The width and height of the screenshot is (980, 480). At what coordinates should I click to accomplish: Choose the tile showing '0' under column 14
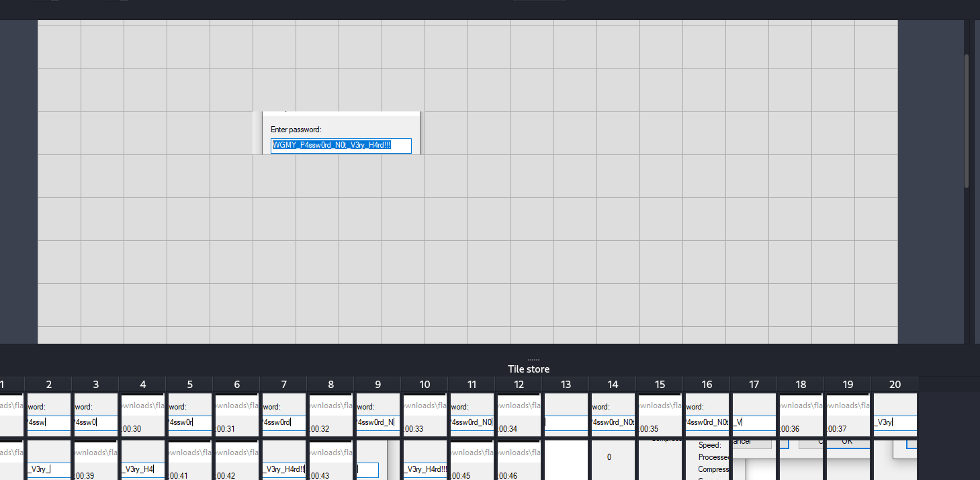(x=613, y=461)
